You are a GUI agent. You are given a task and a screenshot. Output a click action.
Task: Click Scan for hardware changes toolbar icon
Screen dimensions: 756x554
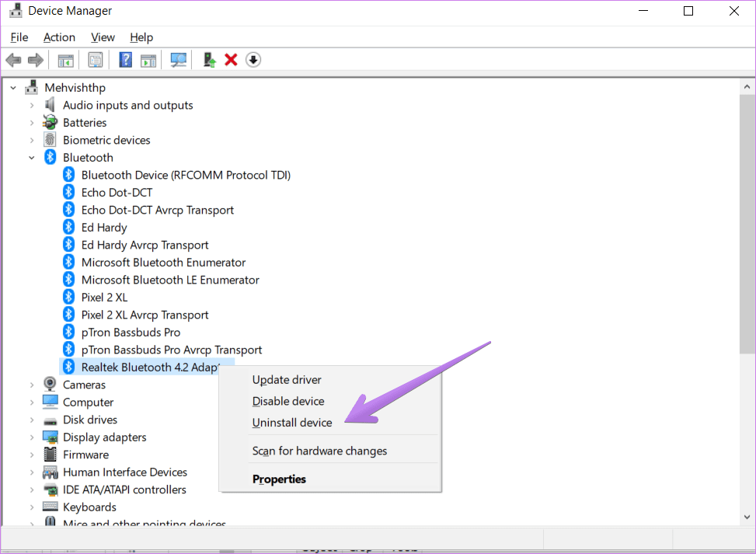coord(179,60)
